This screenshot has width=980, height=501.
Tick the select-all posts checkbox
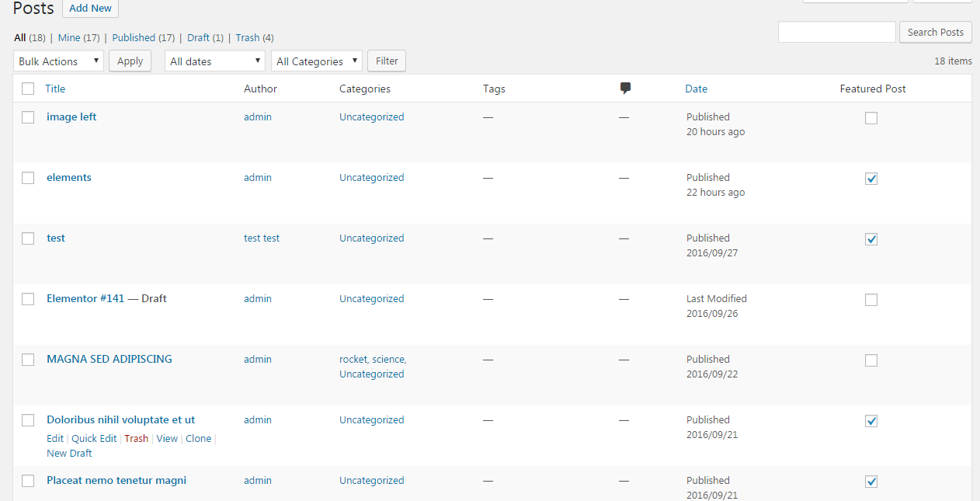28,89
